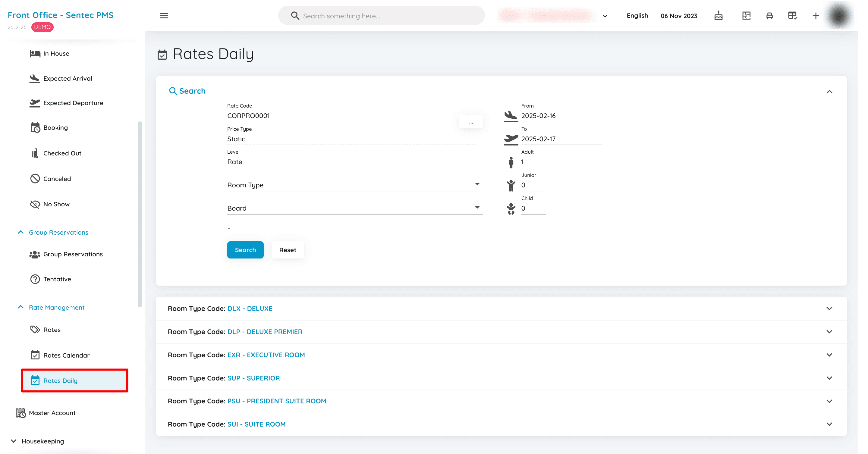Open the user avatar profile
Viewport: 868px width, 454px height.
tap(839, 15)
